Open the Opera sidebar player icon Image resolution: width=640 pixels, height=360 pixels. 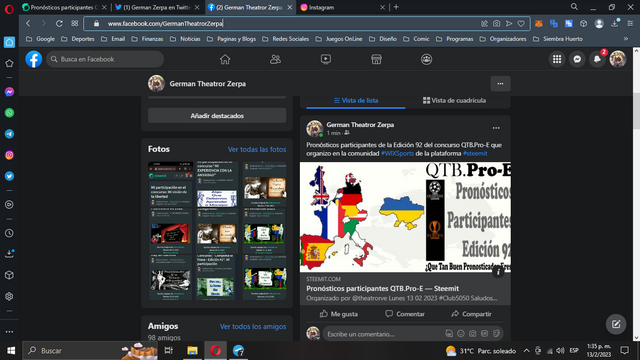pyautogui.click(x=9, y=204)
